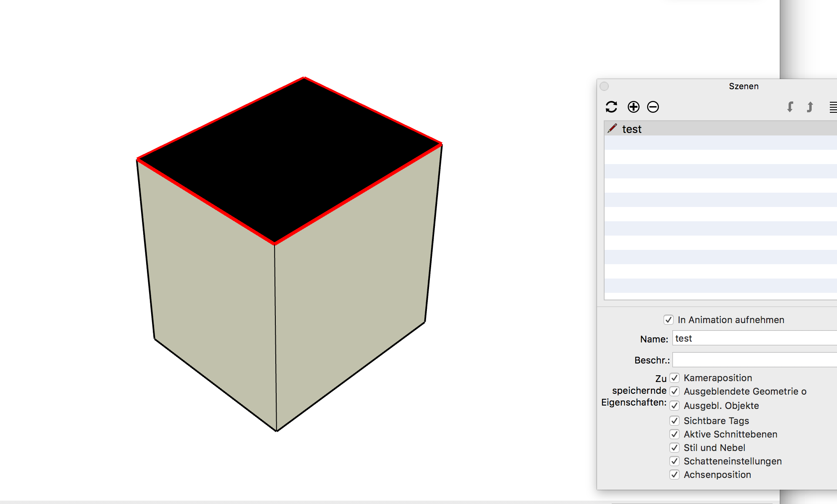Click the update scene refresh icon
Viewport: 837px width, 504px height.
click(611, 107)
